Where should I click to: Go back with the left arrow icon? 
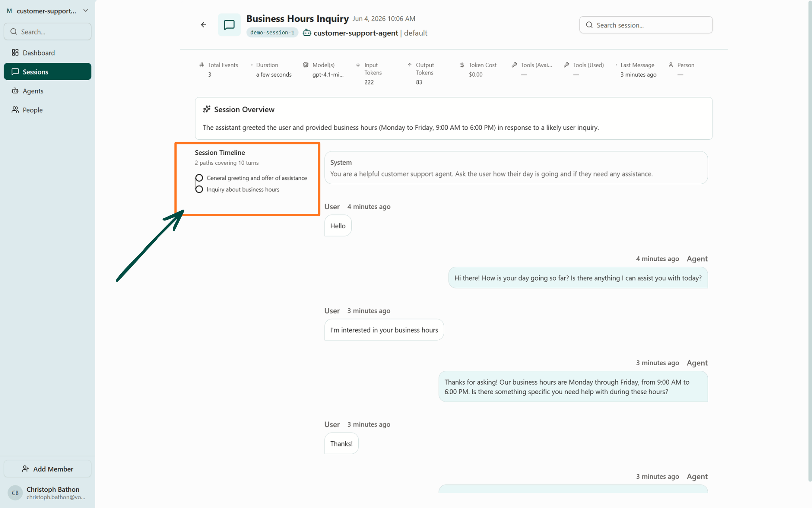pos(203,25)
